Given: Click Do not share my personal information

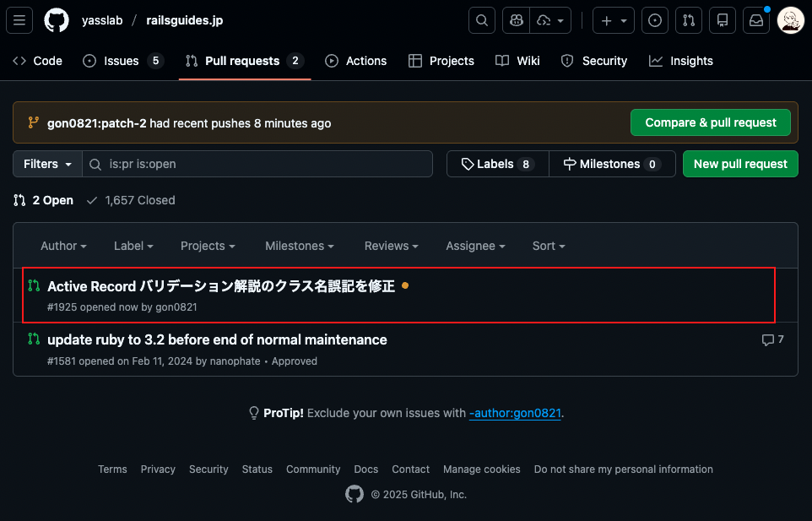Looking at the screenshot, I should (x=624, y=469).
